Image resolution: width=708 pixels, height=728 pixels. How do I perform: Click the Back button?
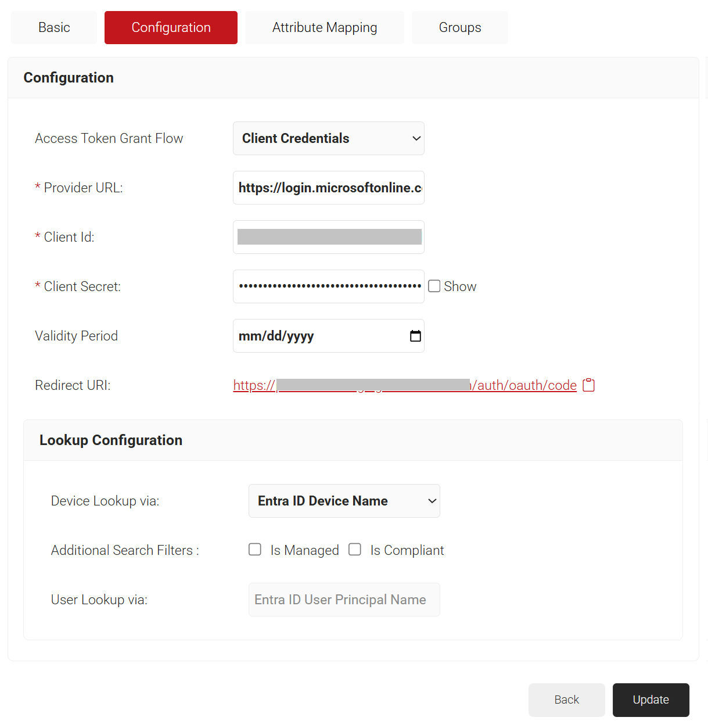(566, 700)
